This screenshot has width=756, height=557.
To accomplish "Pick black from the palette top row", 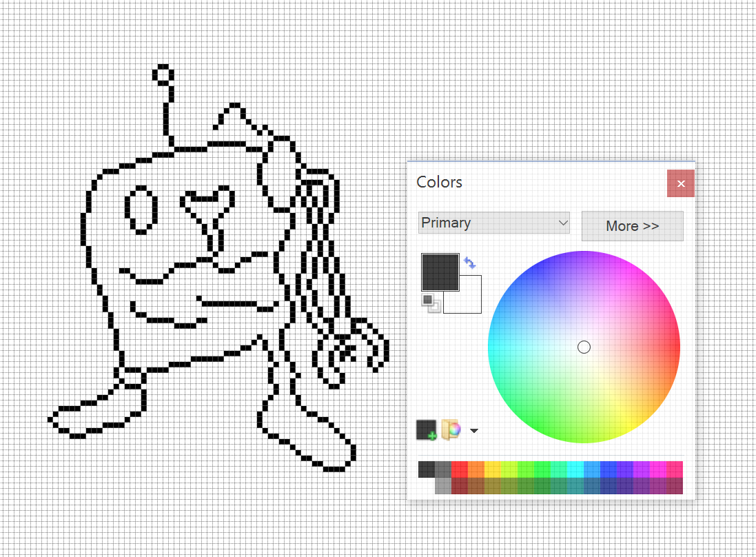I will coord(427,469).
